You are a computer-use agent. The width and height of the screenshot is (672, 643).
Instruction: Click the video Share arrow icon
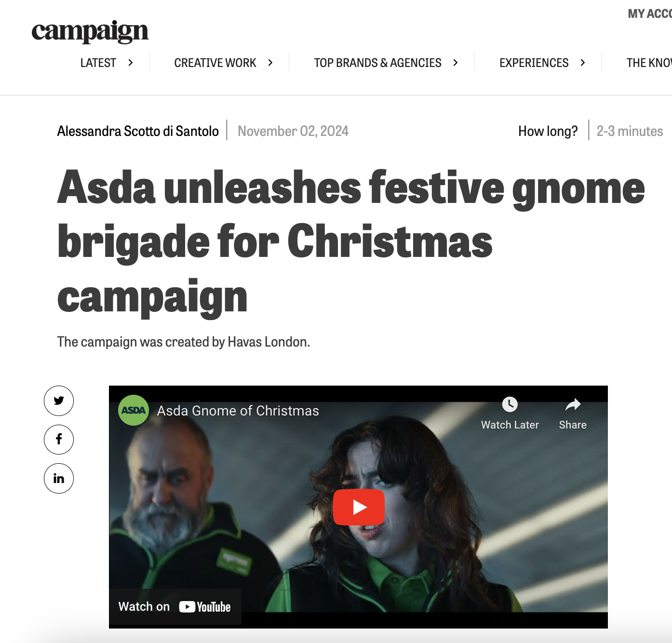point(573,404)
